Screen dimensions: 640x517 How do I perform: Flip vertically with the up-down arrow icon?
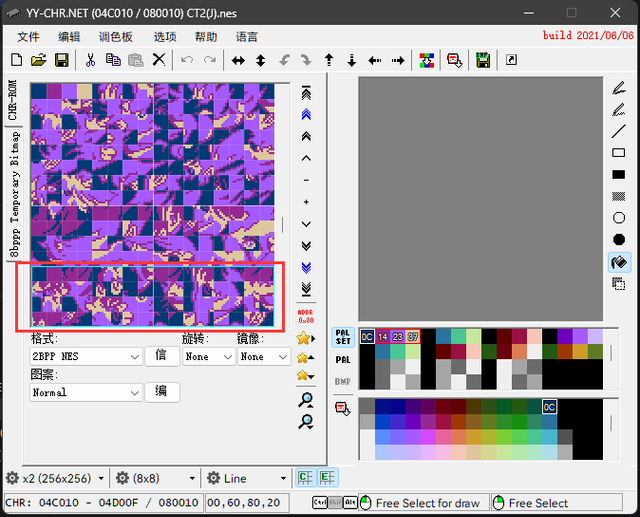(x=260, y=61)
